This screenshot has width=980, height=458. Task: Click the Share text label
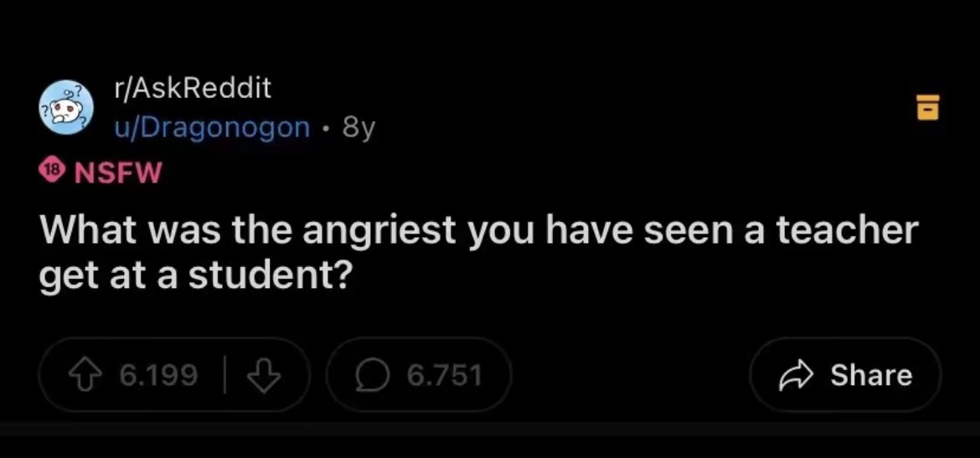tap(871, 375)
